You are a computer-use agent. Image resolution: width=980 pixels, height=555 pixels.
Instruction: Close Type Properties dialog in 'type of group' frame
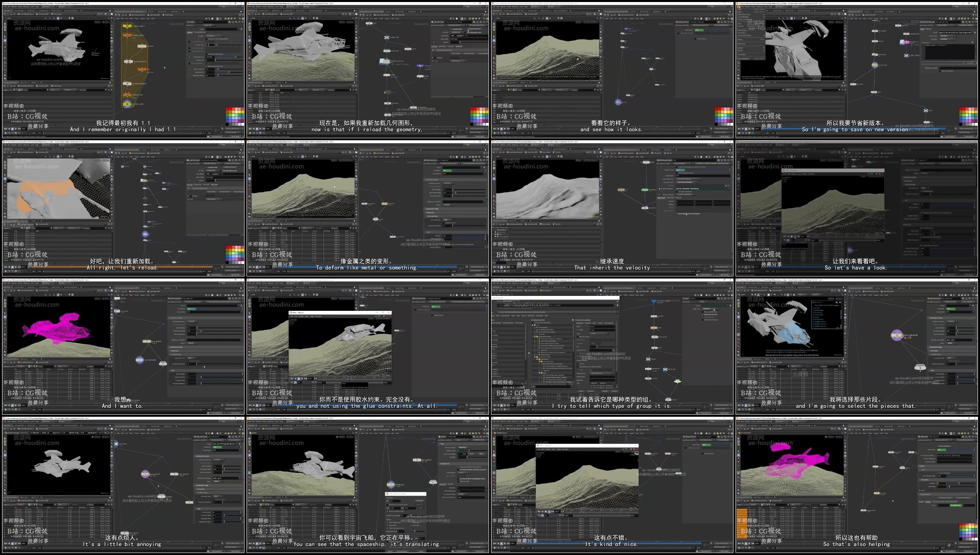[618, 298]
